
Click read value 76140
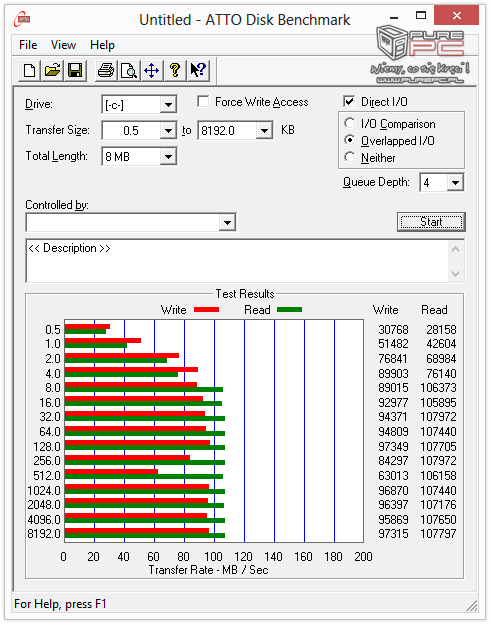[x=441, y=374]
